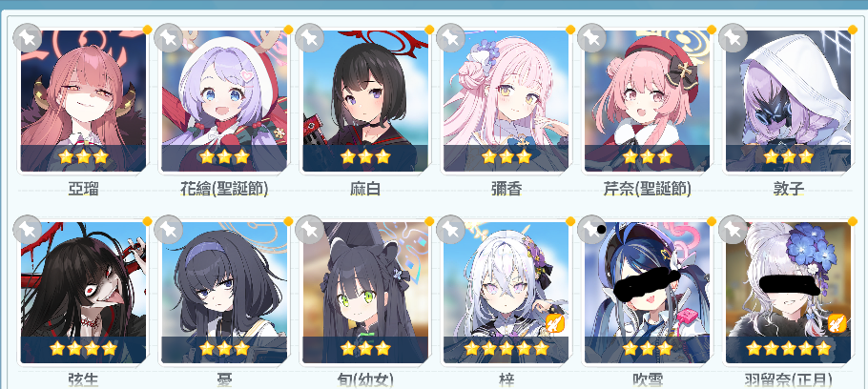Click the 花繪(聖誕節) name label

224,189
